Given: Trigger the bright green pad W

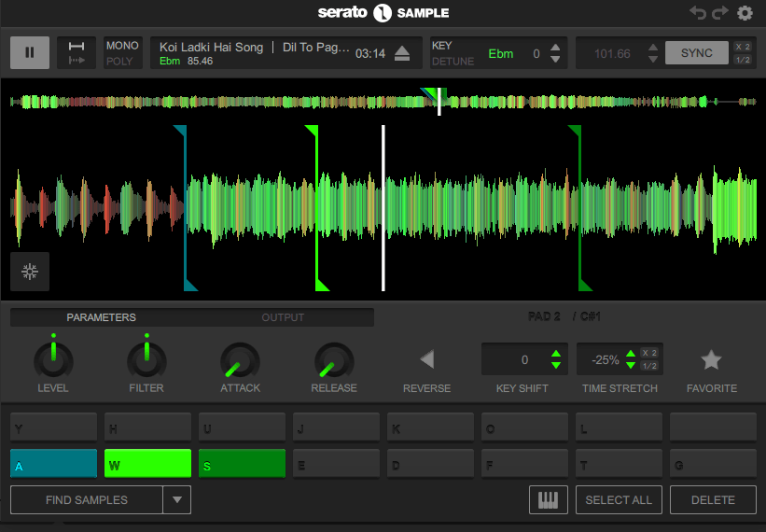Looking at the screenshot, I should pos(148,464).
